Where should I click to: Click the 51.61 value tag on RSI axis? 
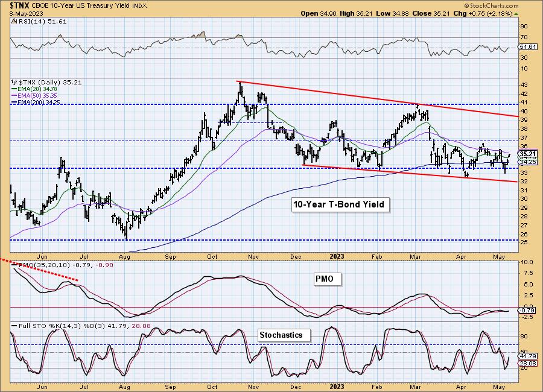pos(528,47)
